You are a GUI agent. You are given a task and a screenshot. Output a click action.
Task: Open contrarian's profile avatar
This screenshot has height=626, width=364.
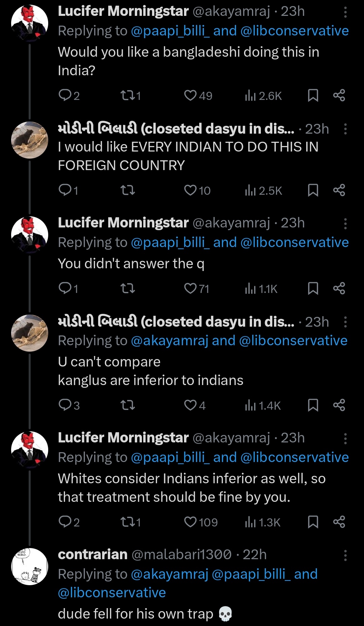point(30,566)
